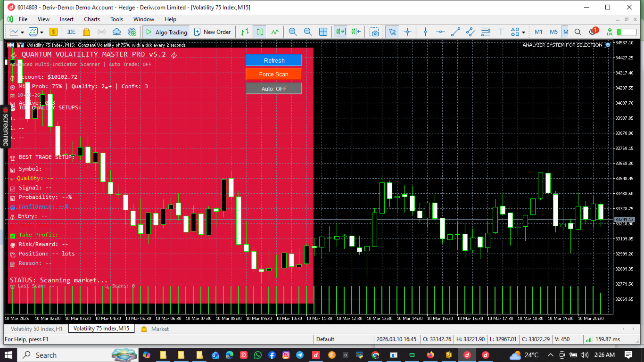Click the ANALYZER SYSTEM FOR SELECTION label
Screen dimensions: 644x362
[x=562, y=45]
